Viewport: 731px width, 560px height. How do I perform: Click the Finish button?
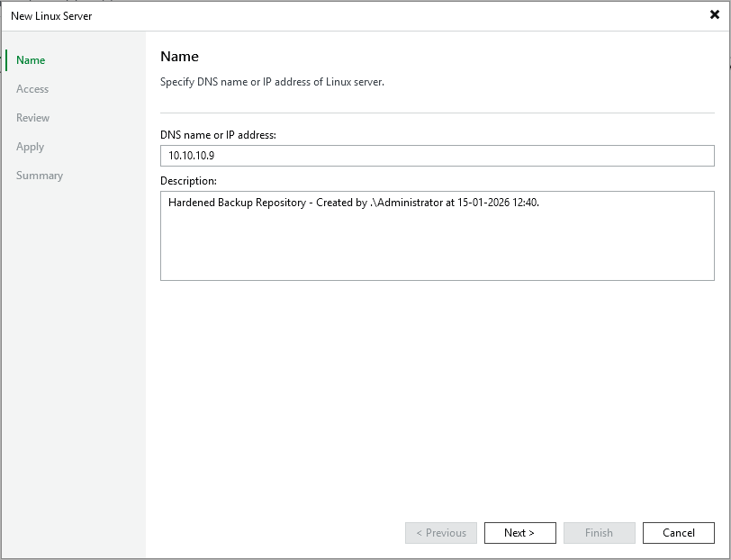coord(599,533)
